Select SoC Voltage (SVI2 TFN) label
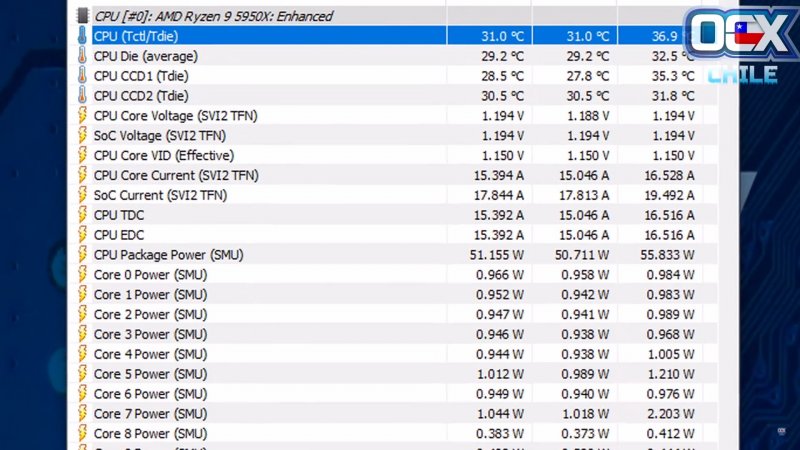This screenshot has height=450, width=800. 160,136
